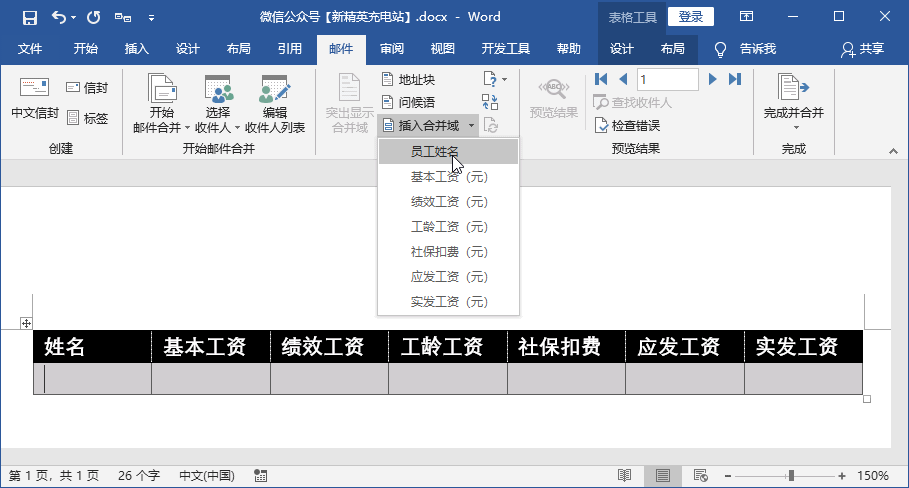Switch to Web Layout view
The height and width of the screenshot is (488, 909).
[701, 476]
